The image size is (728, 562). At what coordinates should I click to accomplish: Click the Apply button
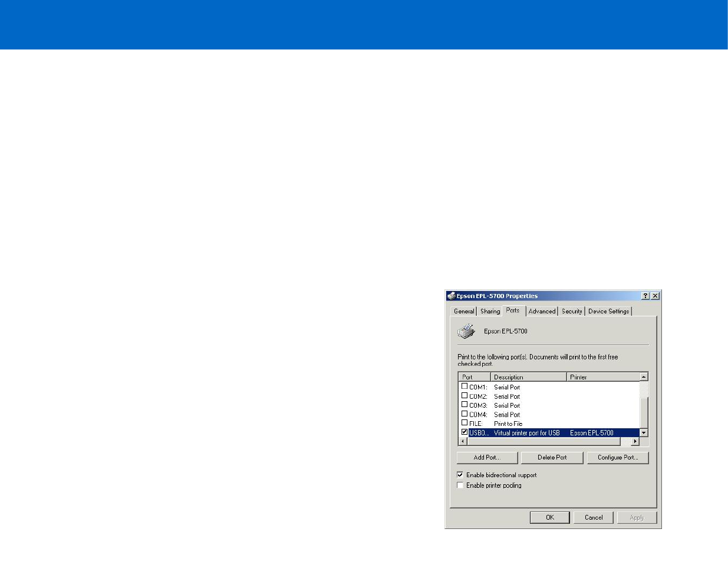637,517
